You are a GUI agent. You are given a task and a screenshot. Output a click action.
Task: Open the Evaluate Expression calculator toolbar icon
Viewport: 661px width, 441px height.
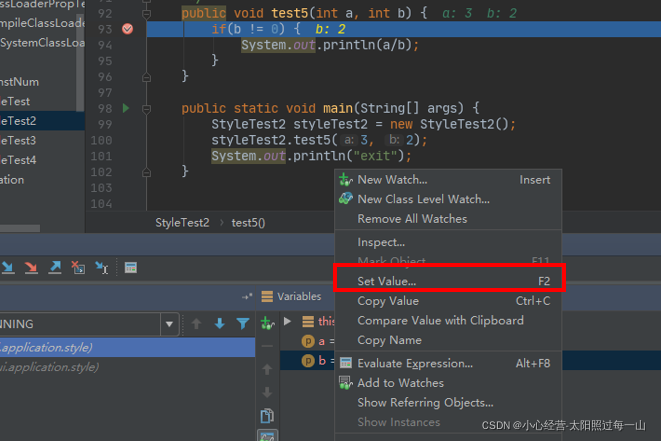(131, 267)
